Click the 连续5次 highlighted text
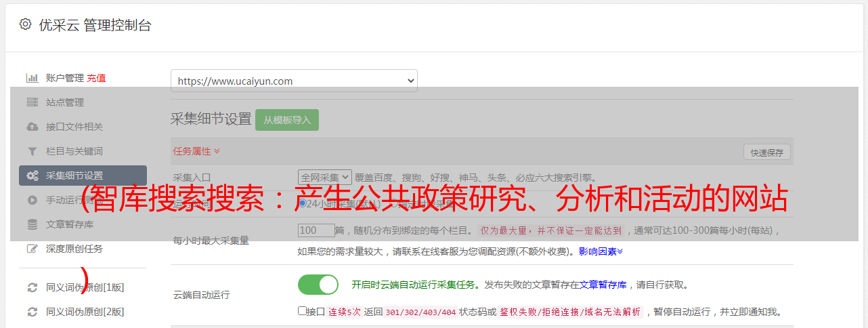Viewport: 868px width, 328px height. coord(345,312)
